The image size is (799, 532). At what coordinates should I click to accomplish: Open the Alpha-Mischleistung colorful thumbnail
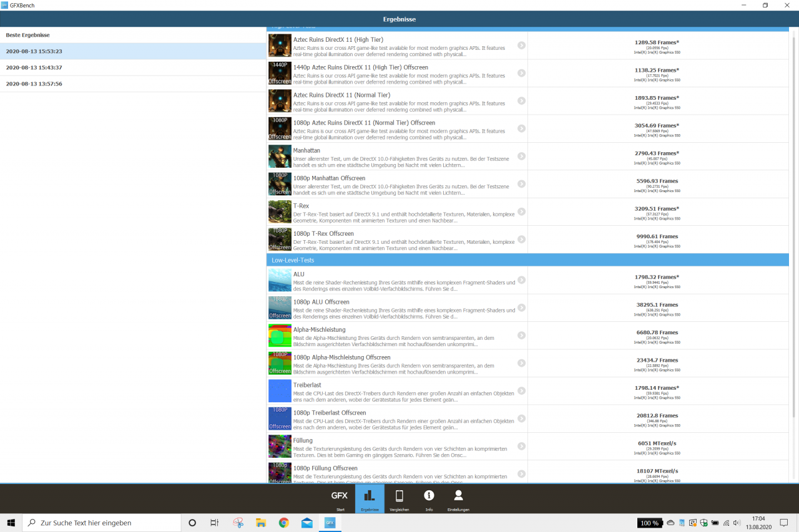coord(280,336)
